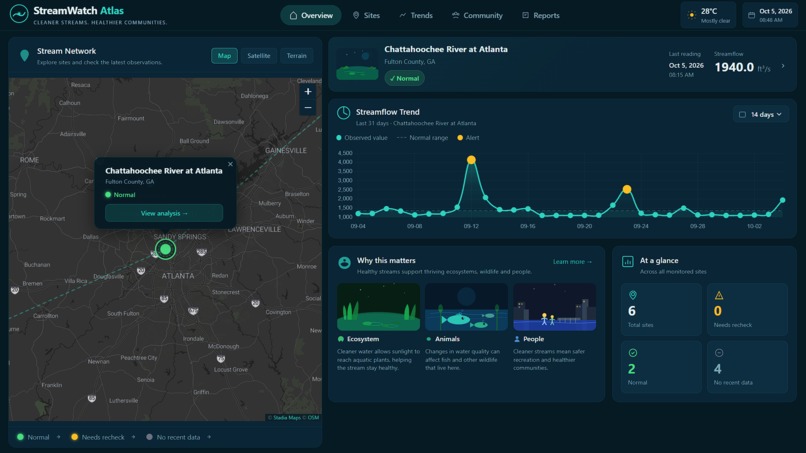Image resolution: width=806 pixels, height=453 pixels.
Task: Open the Ecosystem illustration card
Action: (378, 306)
